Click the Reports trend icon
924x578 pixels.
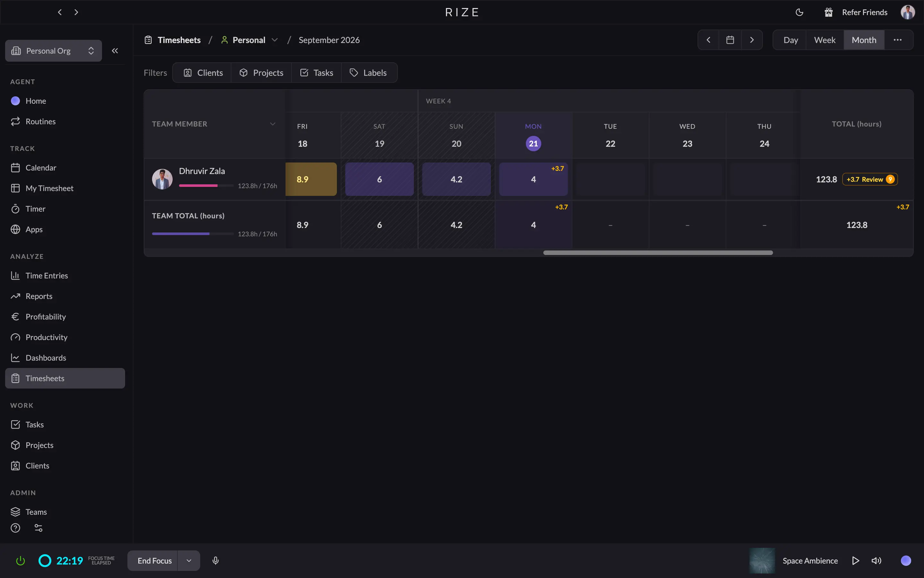[x=15, y=296]
